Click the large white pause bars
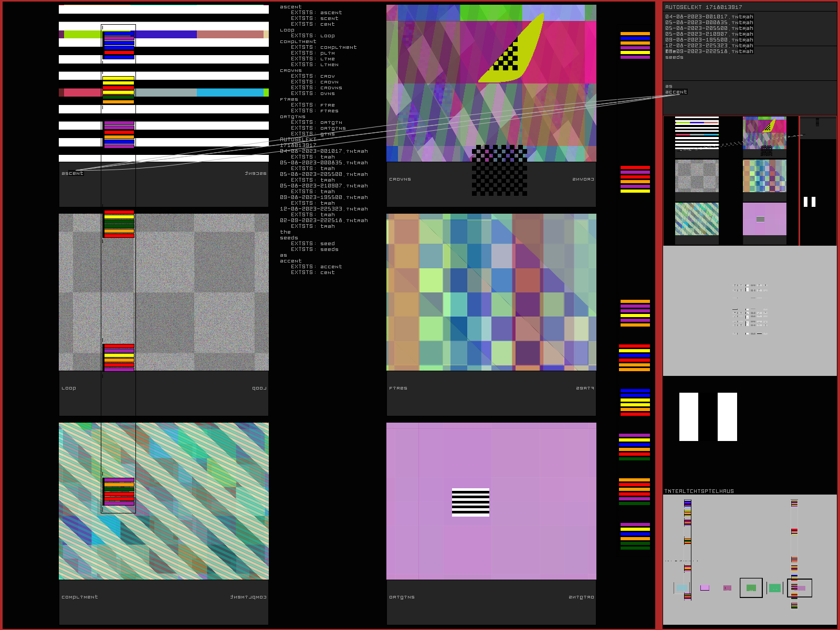The height and width of the screenshot is (630, 840). click(x=708, y=417)
